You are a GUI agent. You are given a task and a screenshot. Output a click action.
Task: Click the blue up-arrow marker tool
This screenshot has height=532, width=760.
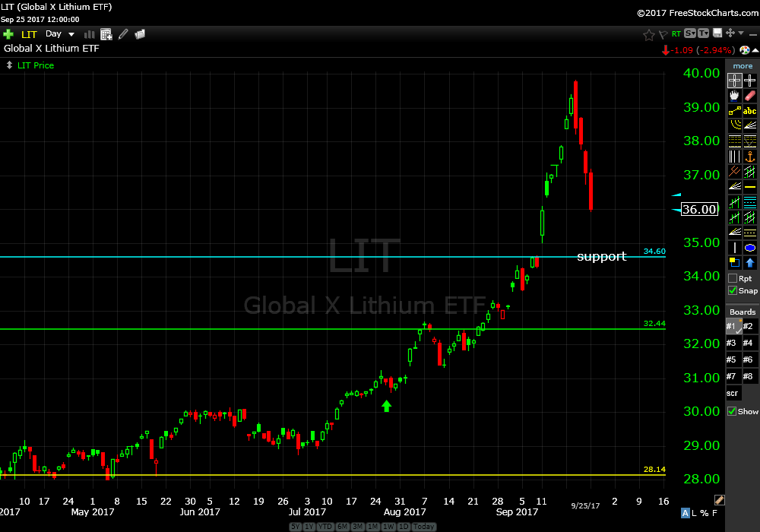(750, 263)
